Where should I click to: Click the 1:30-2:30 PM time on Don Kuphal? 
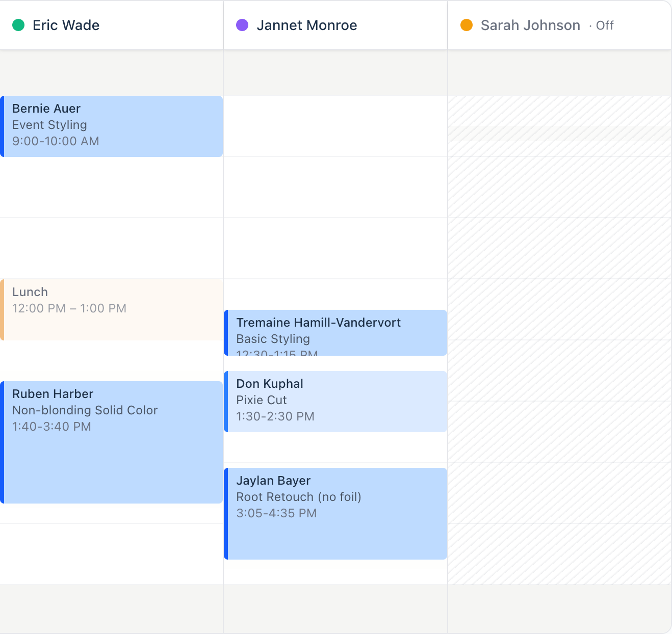(275, 416)
